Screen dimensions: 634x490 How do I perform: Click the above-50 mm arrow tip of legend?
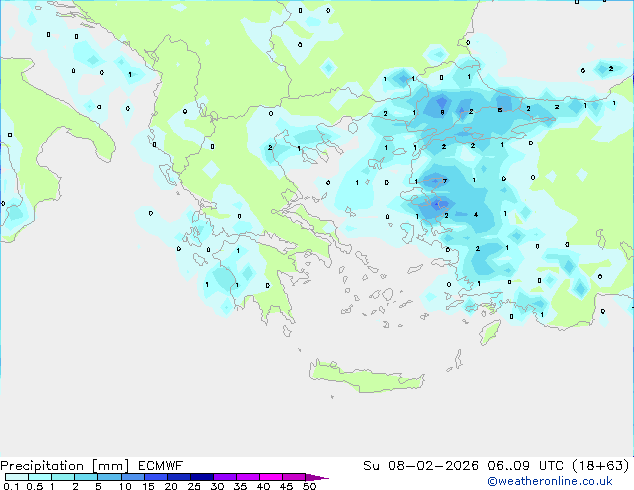click(317, 477)
